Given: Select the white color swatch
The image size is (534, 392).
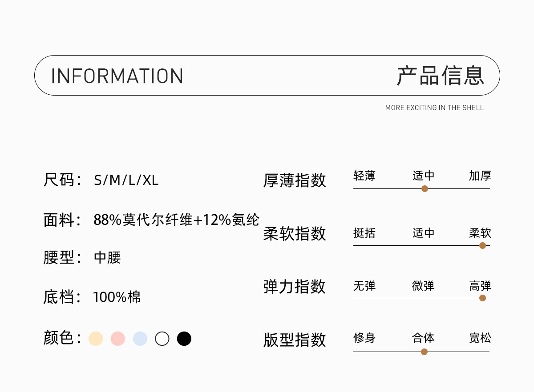Looking at the screenshot, I should pyautogui.click(x=162, y=339).
